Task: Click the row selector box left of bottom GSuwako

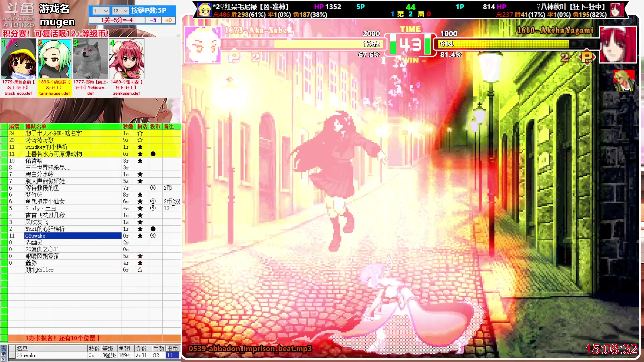Action: click(12, 355)
